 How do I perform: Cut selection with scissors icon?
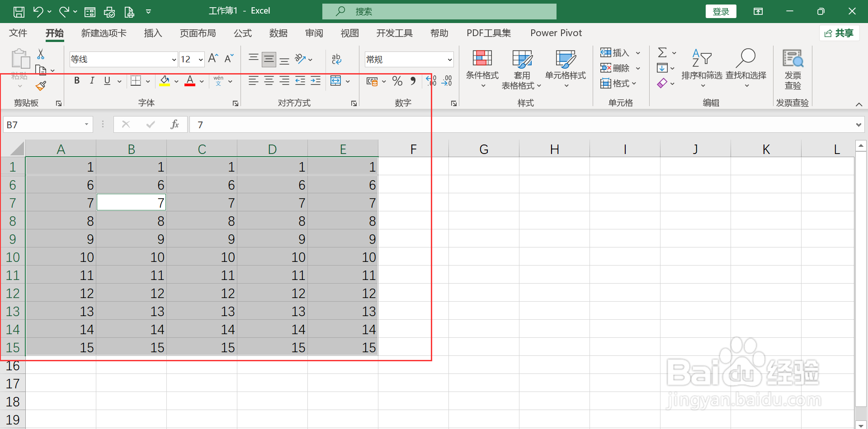point(41,55)
